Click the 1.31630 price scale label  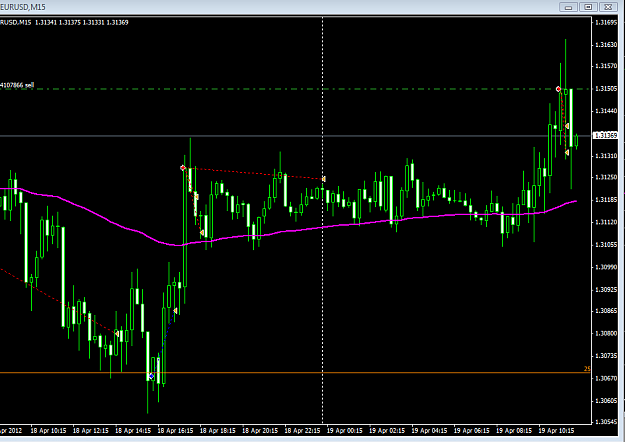point(606,45)
